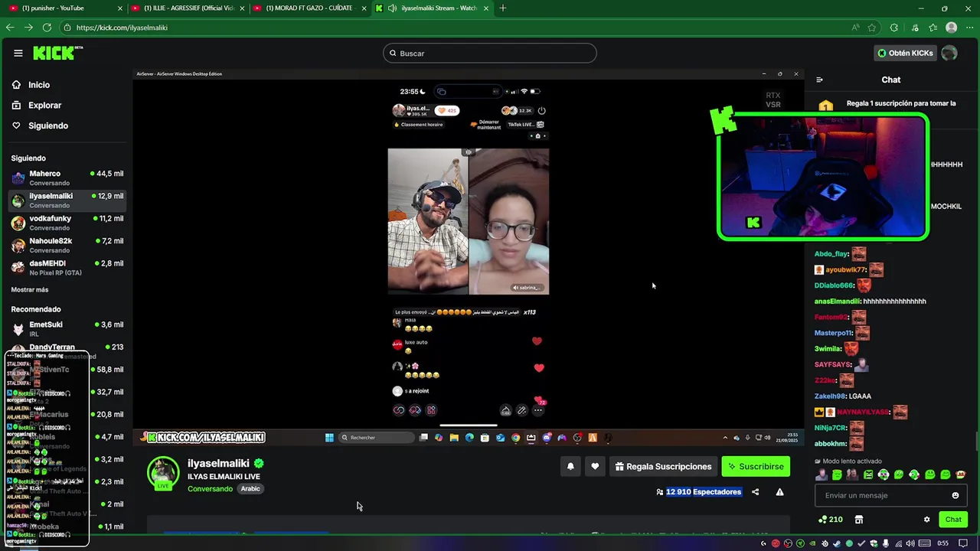Open the Kick profile avatar menu
Image resolution: width=980 pixels, height=551 pixels.
949,53
